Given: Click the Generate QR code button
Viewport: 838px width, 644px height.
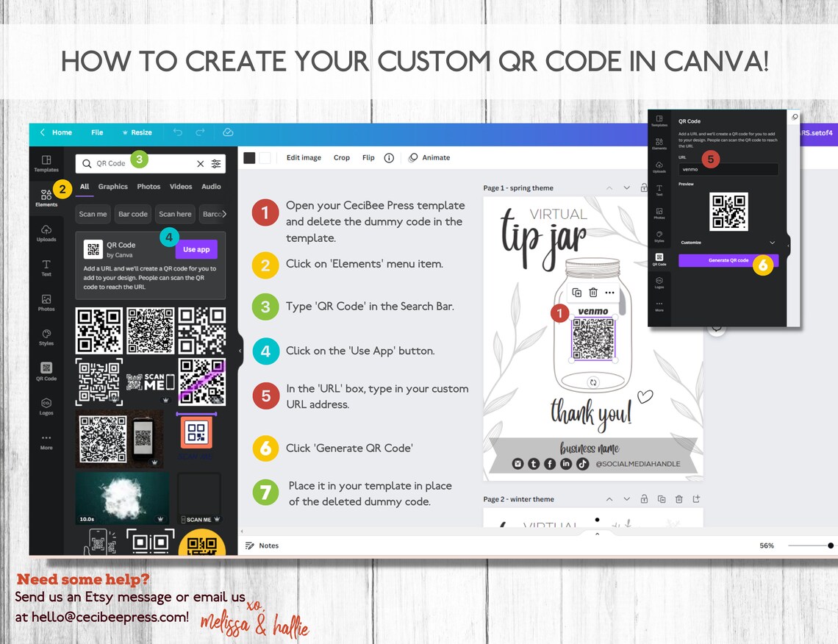Looking at the screenshot, I should click(728, 262).
